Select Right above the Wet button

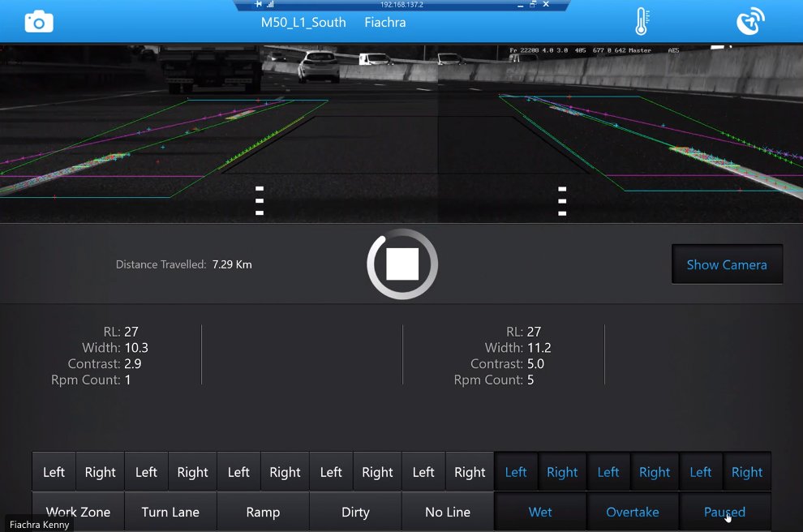pos(562,471)
